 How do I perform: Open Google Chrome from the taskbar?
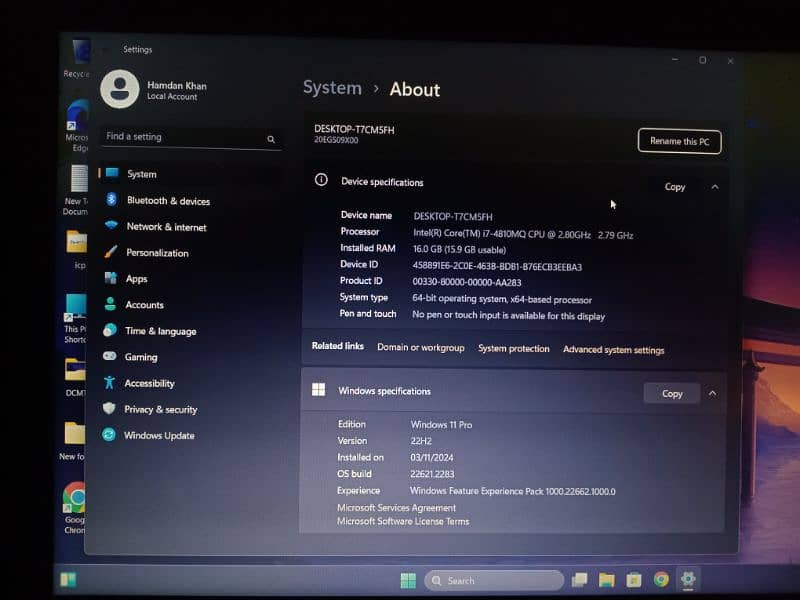pyautogui.click(x=661, y=579)
